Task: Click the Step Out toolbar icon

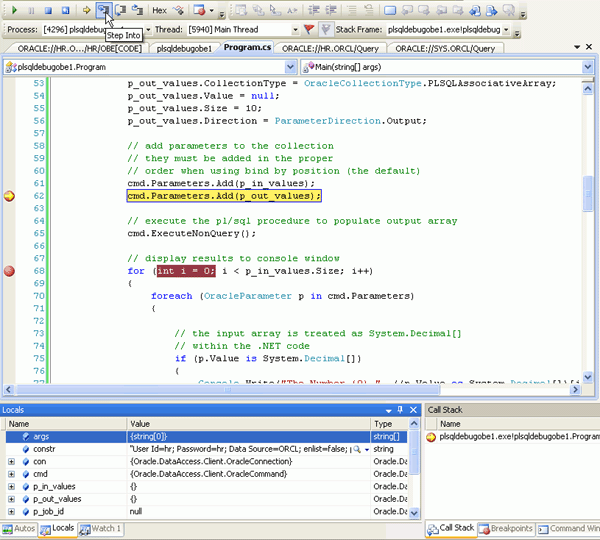Action: point(137,10)
